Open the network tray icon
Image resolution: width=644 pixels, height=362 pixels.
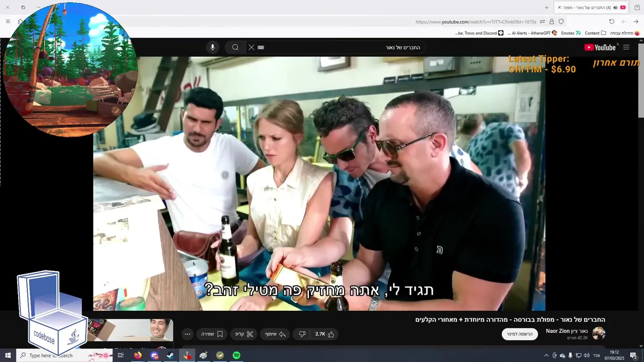pyautogui.click(x=578, y=355)
